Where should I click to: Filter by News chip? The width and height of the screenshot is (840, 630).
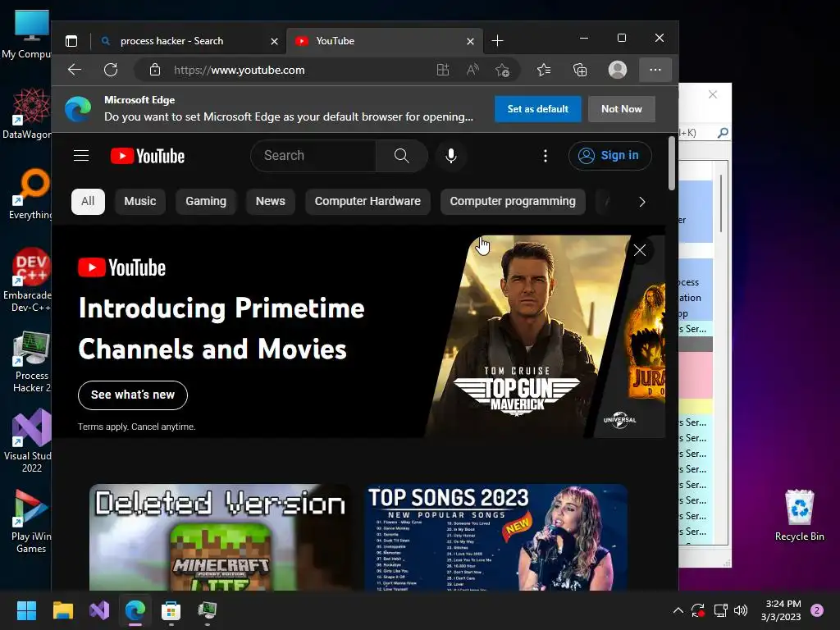(271, 202)
